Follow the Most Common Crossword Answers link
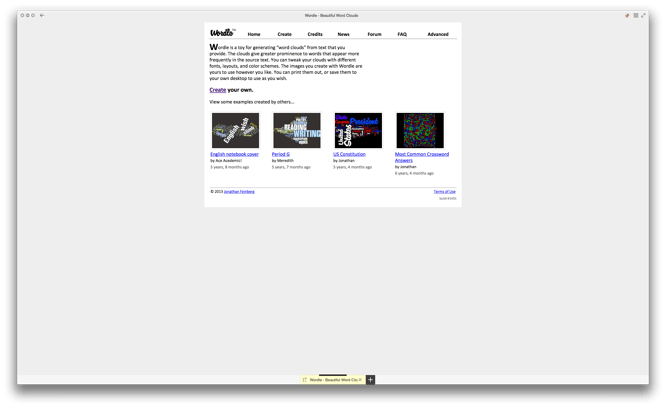This screenshot has height=408, width=666. [422, 157]
